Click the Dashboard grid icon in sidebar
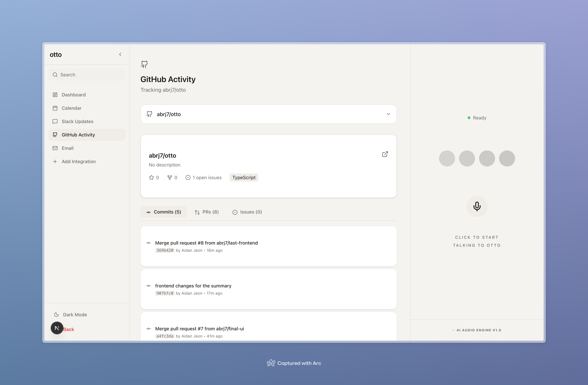 [x=55, y=95]
